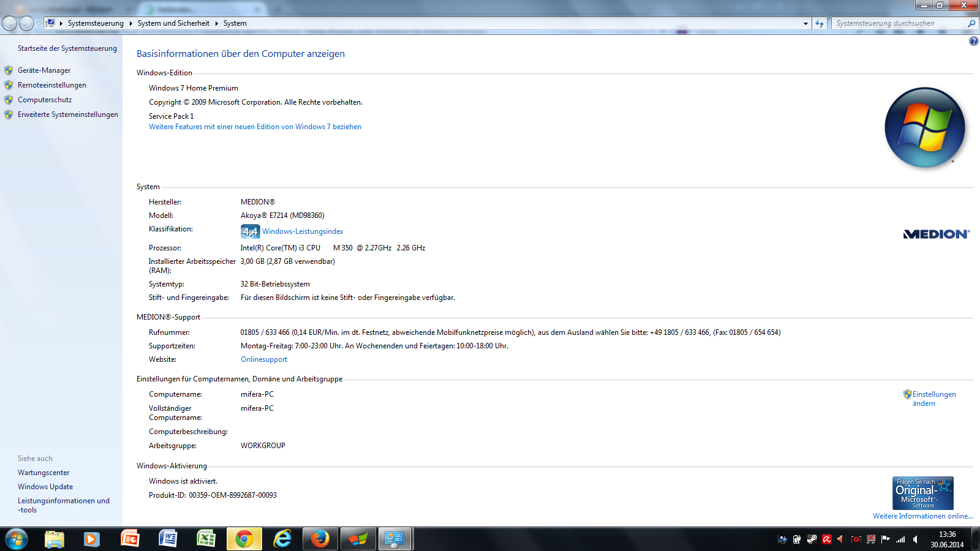Viewport: 980px width, 551px height.
Task: Launch Microsoft Word from the taskbar
Action: [168, 539]
